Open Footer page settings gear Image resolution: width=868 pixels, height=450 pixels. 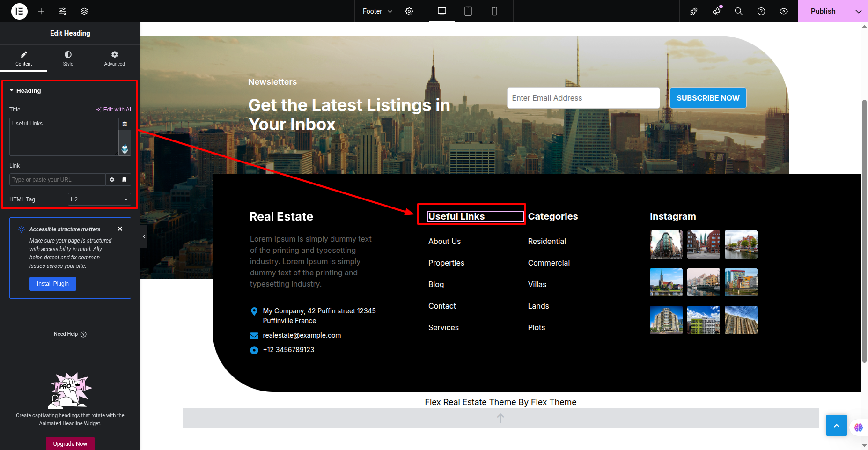pos(409,11)
